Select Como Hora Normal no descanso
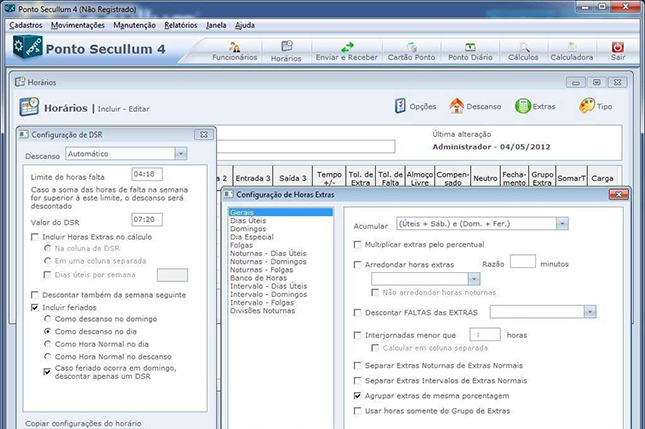The width and height of the screenshot is (645, 429). point(48,356)
